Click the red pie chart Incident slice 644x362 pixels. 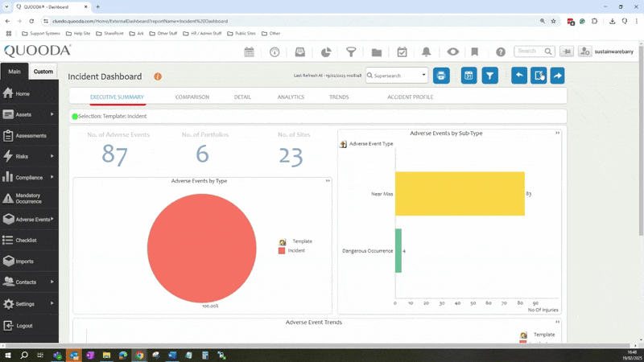point(202,249)
